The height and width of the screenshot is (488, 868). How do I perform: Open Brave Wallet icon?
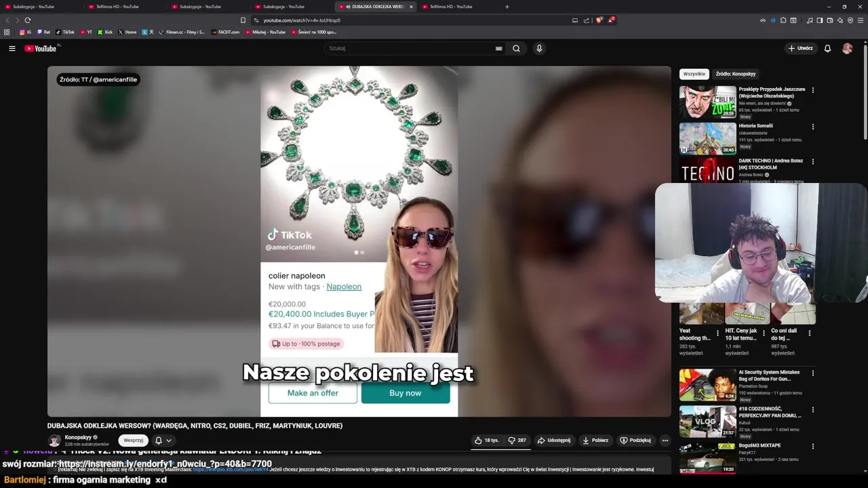click(829, 20)
